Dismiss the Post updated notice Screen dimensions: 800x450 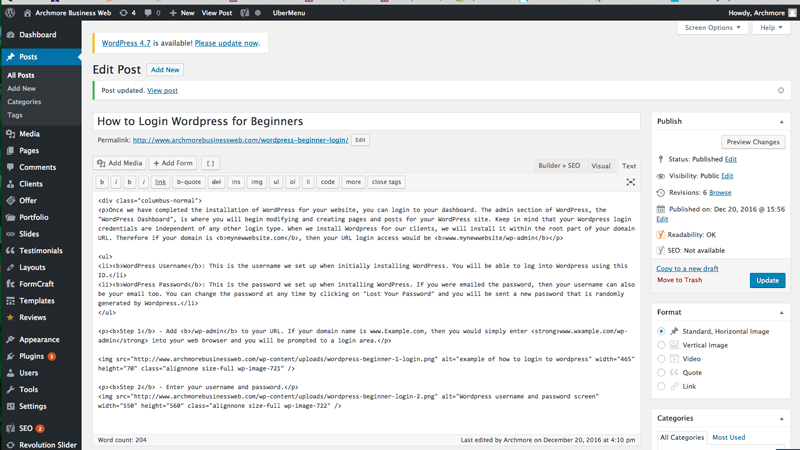[781, 90]
